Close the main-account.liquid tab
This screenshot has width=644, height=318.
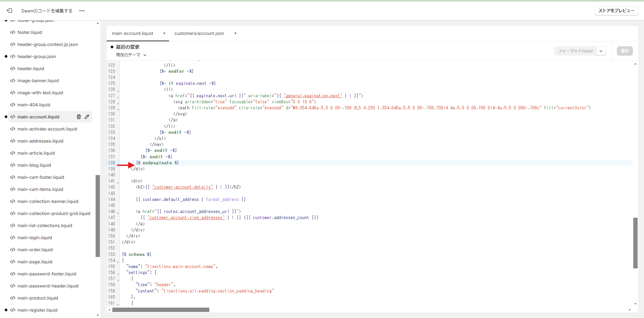tap(164, 33)
